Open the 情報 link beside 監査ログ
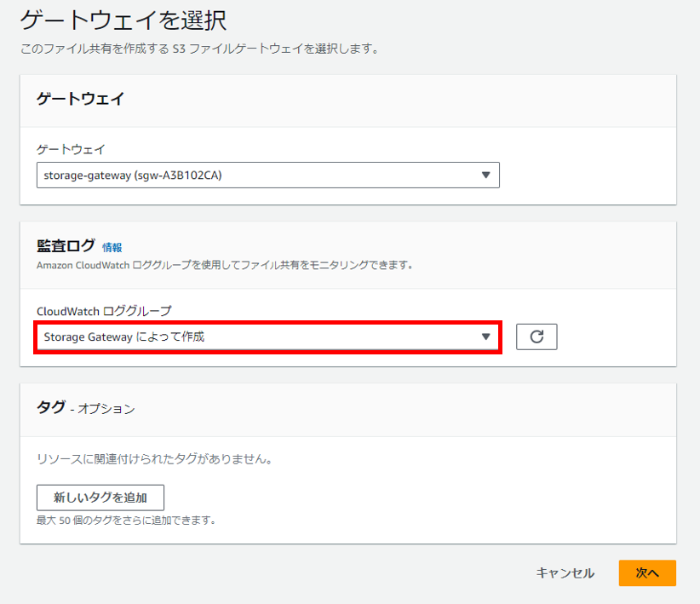 (112, 248)
